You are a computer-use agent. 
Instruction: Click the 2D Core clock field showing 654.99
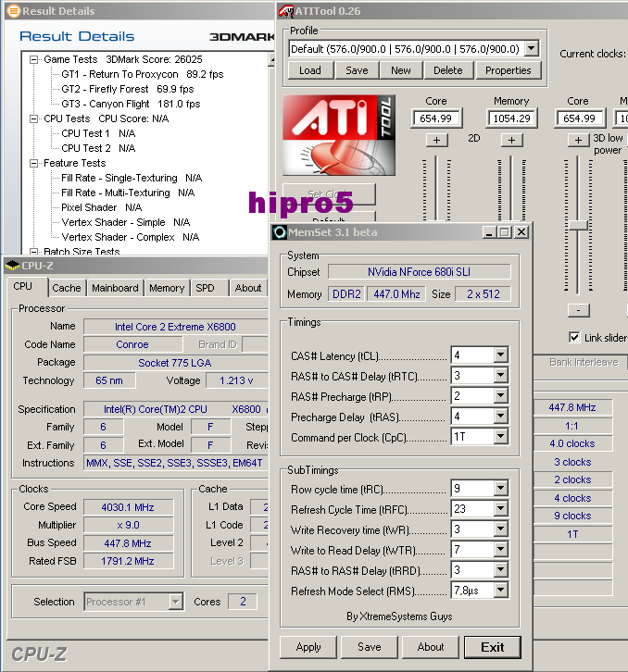pyautogui.click(x=436, y=118)
